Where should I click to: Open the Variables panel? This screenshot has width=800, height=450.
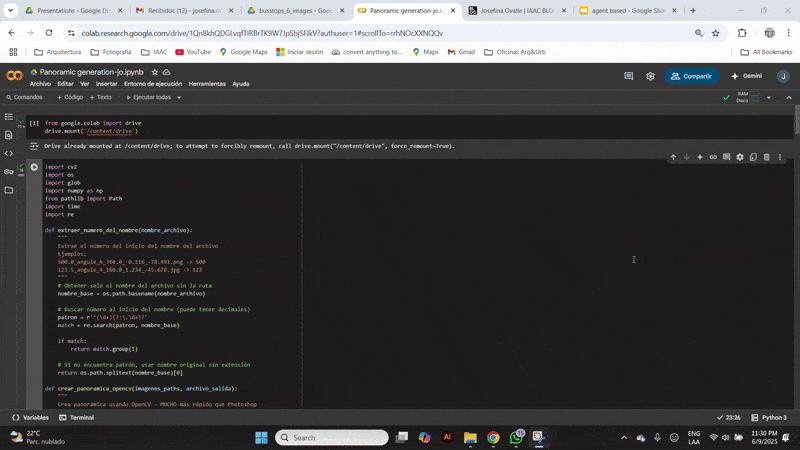click(x=30, y=417)
